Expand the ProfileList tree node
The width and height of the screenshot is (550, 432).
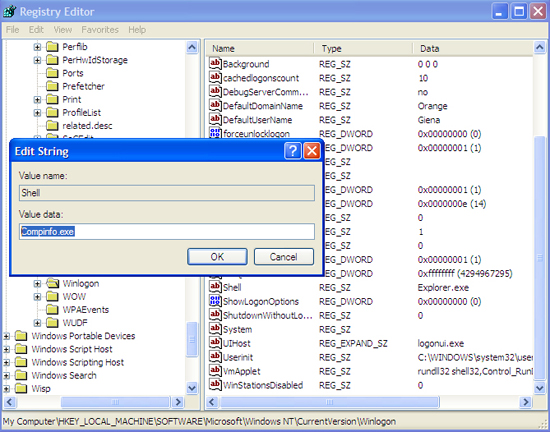pyautogui.click(x=37, y=113)
